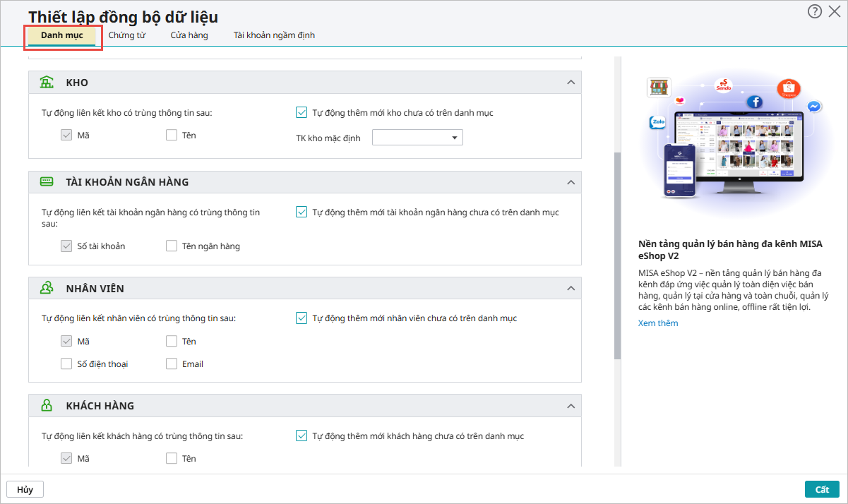Tick the Số điện thoại checkbox for employees
Screen dimensions: 848x504
coord(66,364)
